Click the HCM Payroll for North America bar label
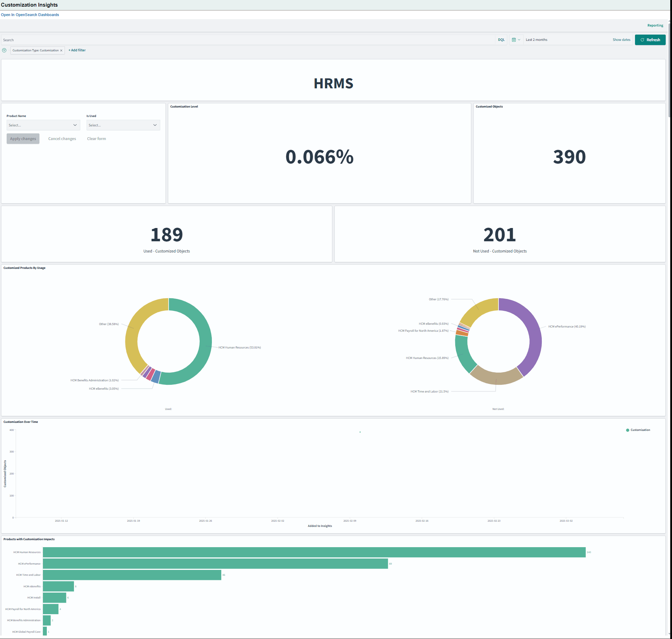 (x=22, y=609)
